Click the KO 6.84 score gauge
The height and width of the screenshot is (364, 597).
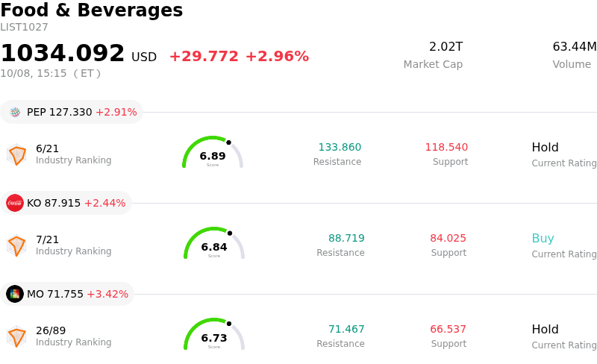(214, 243)
